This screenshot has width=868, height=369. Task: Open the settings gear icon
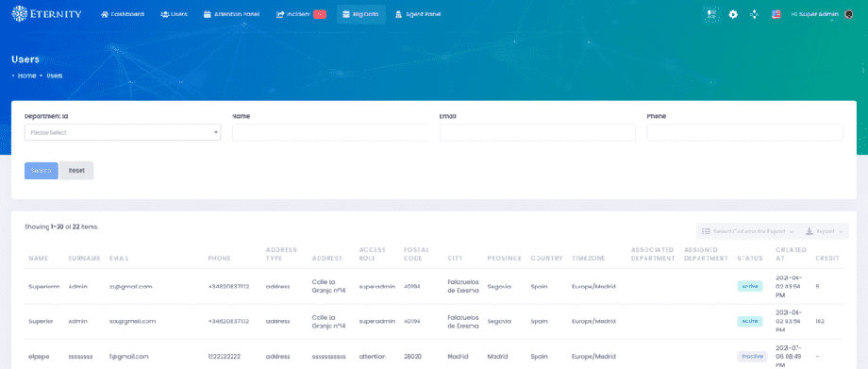[x=733, y=14]
